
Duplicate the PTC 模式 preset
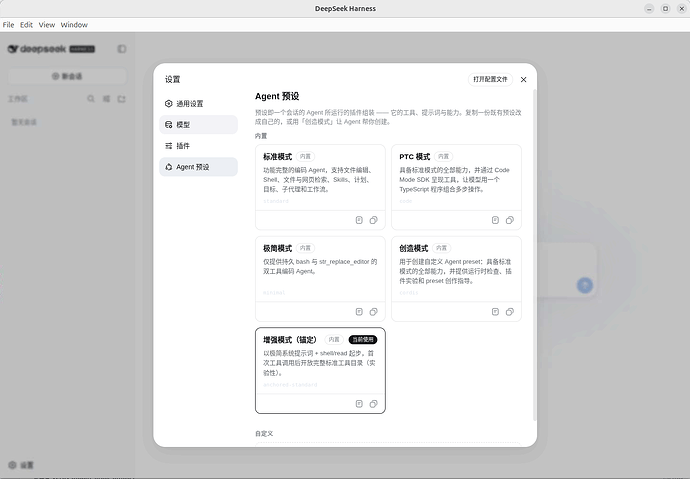(510, 220)
